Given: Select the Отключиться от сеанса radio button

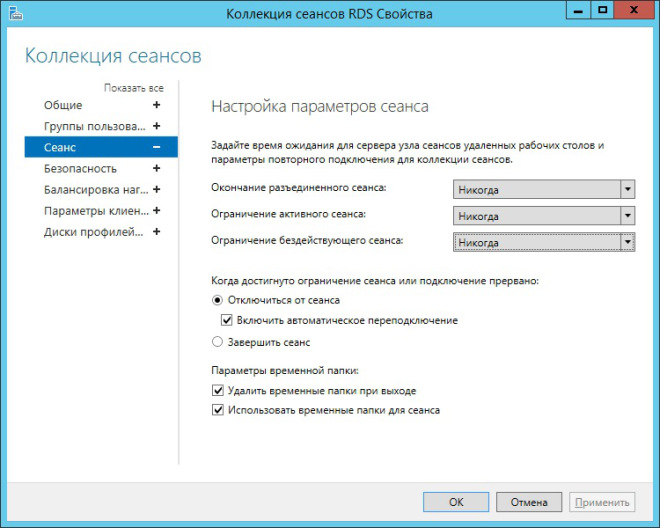Looking at the screenshot, I should pos(218,300).
